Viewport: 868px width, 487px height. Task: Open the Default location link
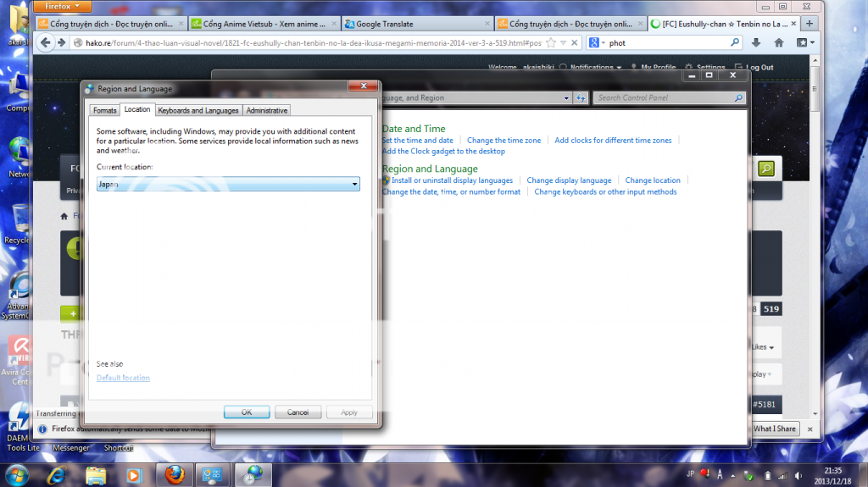[x=123, y=378]
